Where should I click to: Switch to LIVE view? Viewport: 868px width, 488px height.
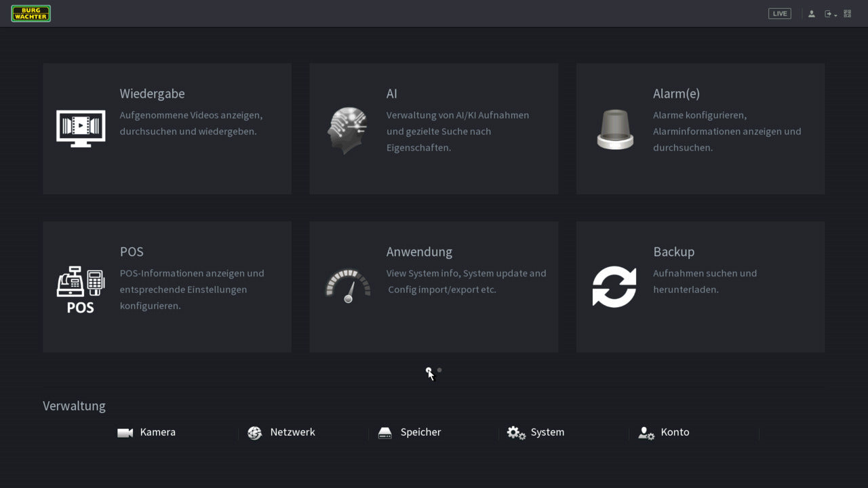779,14
